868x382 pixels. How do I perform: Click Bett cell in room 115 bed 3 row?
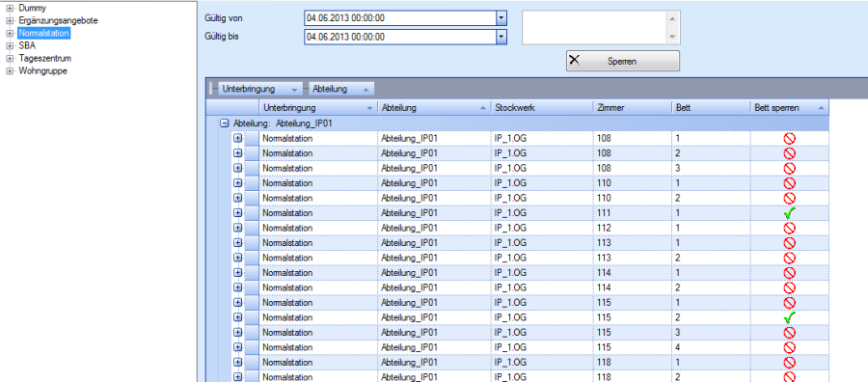click(711, 332)
